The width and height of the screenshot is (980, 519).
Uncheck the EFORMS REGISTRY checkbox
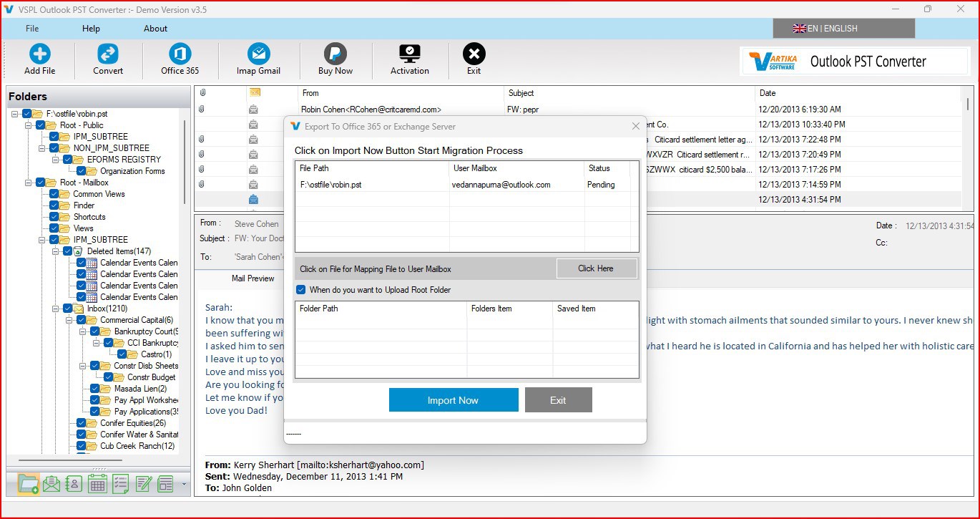(68, 160)
